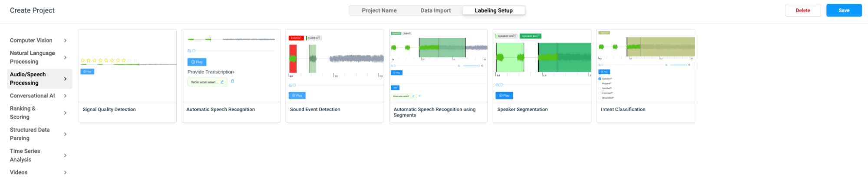This screenshot has width=868, height=178.
Task: Click the blue Save button
Action: [843, 10]
